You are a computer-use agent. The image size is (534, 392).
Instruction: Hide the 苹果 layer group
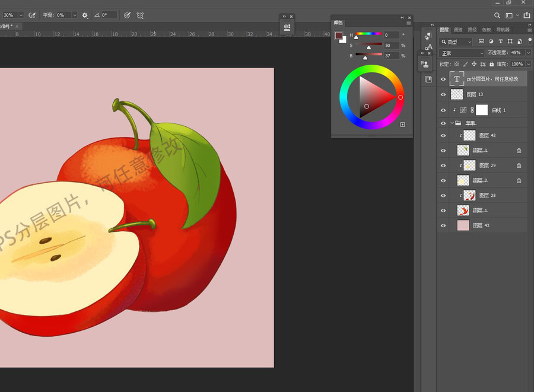pyautogui.click(x=443, y=123)
